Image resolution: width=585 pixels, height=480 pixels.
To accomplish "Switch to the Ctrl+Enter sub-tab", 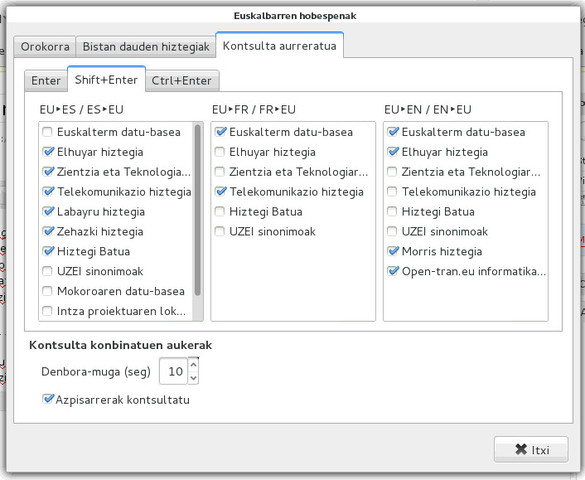I will (182, 81).
